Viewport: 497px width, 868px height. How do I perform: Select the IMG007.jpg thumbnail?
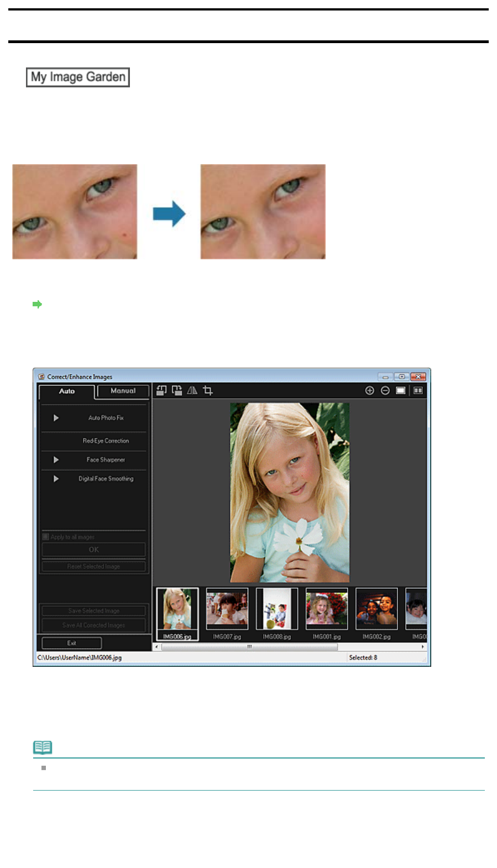point(227,609)
